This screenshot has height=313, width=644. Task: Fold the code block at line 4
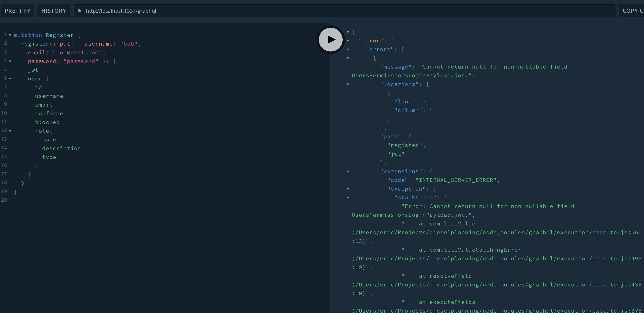(x=10, y=61)
